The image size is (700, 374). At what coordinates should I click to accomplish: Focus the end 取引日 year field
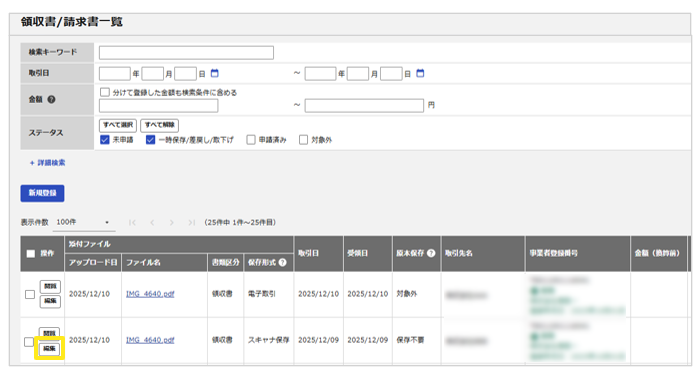pos(321,74)
